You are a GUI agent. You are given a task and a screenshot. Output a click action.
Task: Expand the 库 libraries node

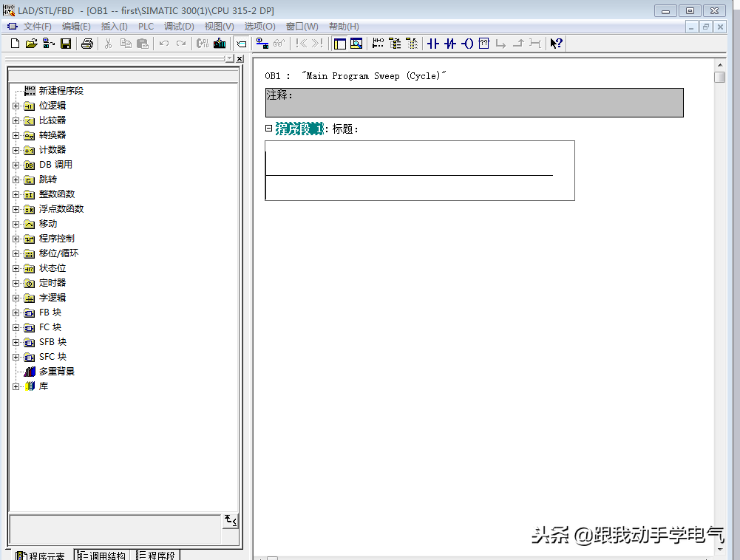coord(16,386)
